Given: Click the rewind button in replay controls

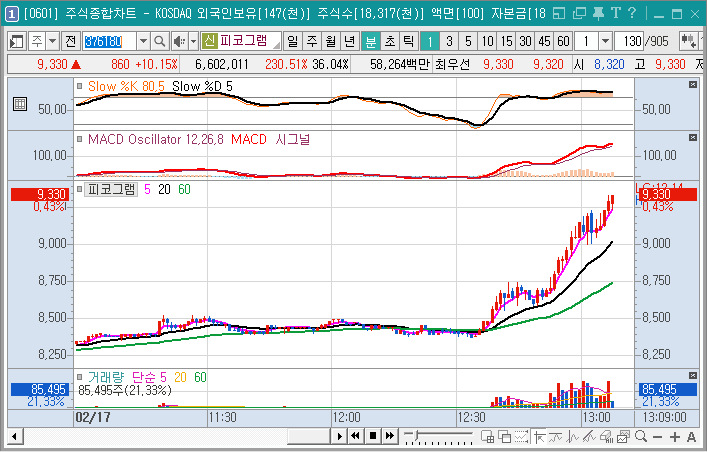Looking at the screenshot, I should [x=355, y=436].
